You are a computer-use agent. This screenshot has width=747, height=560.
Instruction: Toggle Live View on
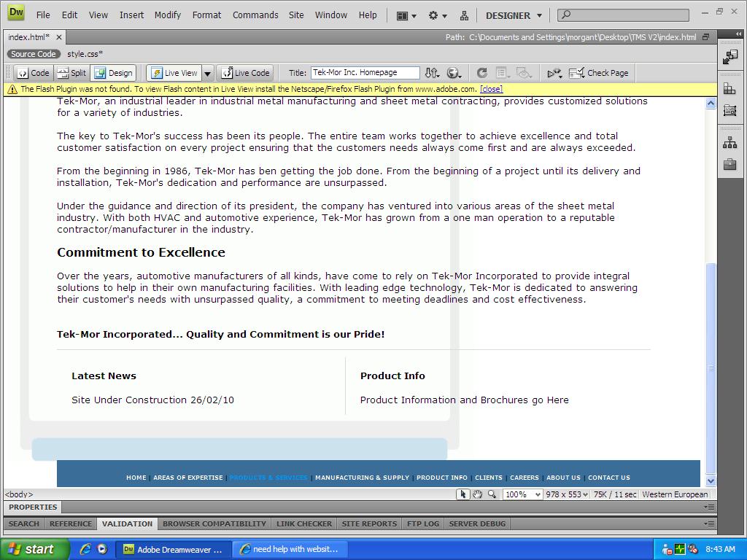pyautogui.click(x=174, y=73)
